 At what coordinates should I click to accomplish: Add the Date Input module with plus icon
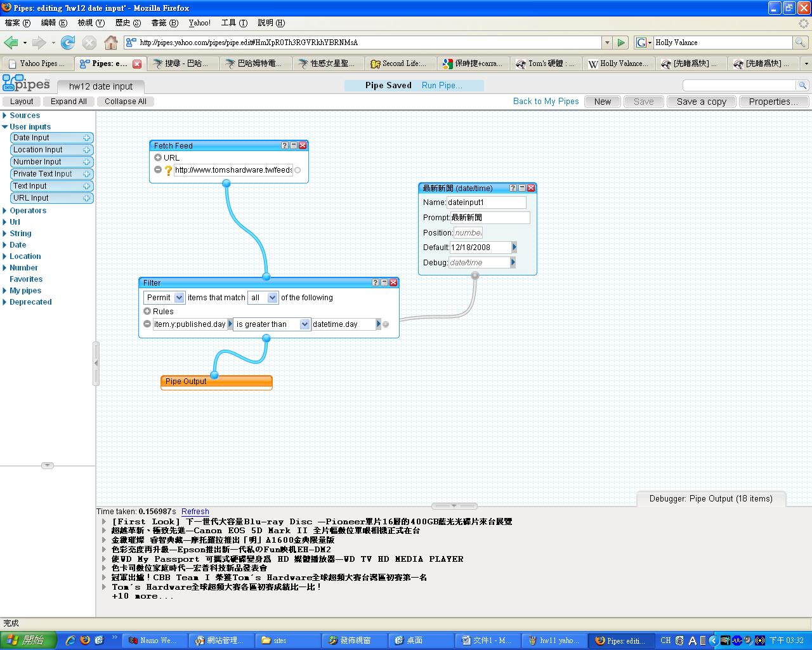[87, 138]
